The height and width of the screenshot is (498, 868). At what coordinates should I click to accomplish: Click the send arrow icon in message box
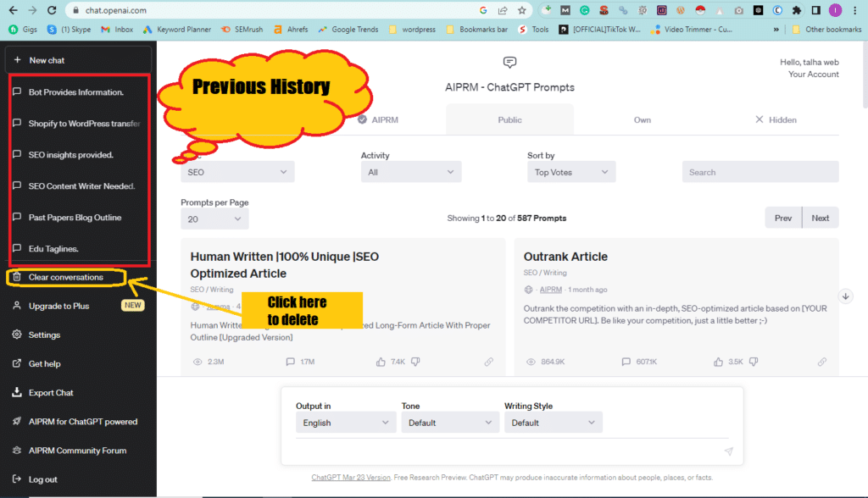coord(728,451)
